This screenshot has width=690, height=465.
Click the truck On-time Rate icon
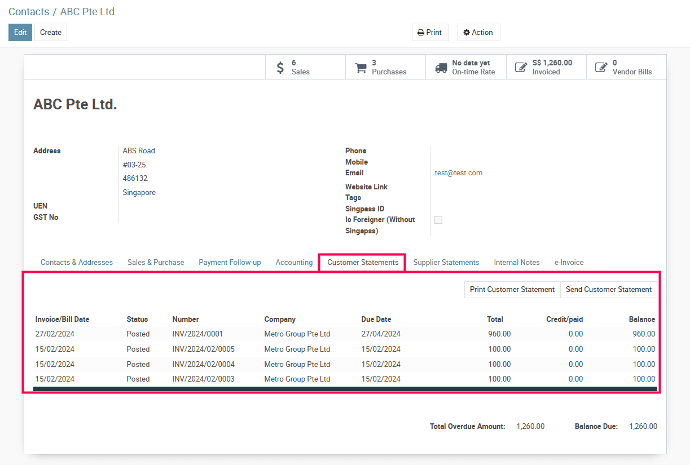pos(441,68)
